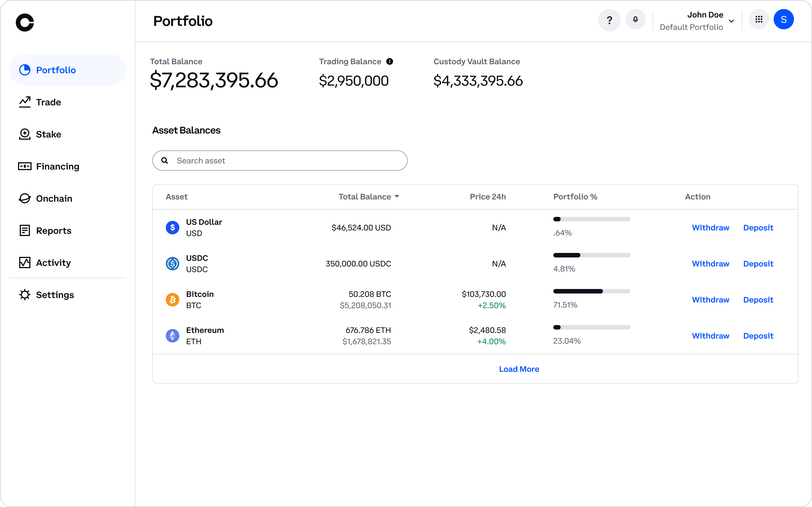This screenshot has height=507, width=812.
Task: Click the Coinbase logo in the sidebar
Action: coord(25,23)
